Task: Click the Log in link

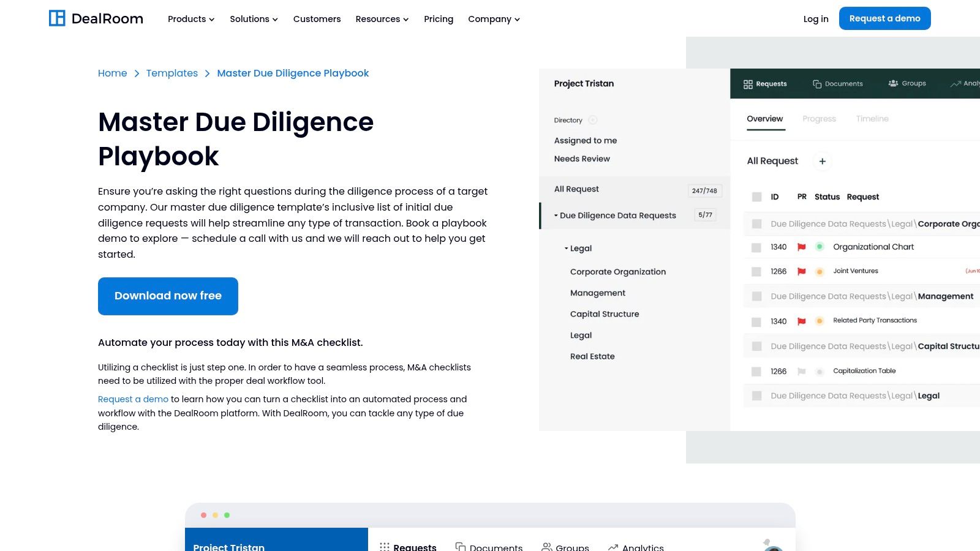Action: point(816,19)
